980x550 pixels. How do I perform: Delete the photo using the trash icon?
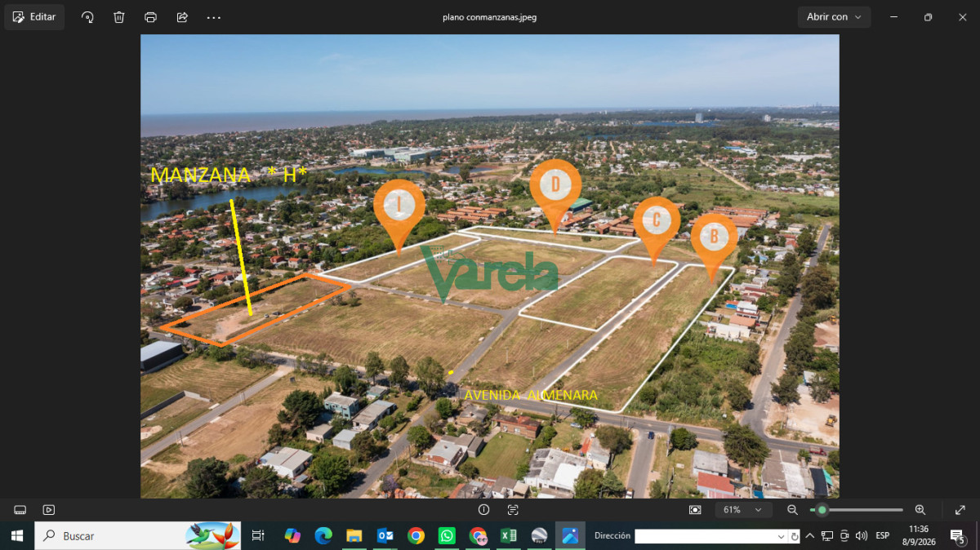pos(119,17)
